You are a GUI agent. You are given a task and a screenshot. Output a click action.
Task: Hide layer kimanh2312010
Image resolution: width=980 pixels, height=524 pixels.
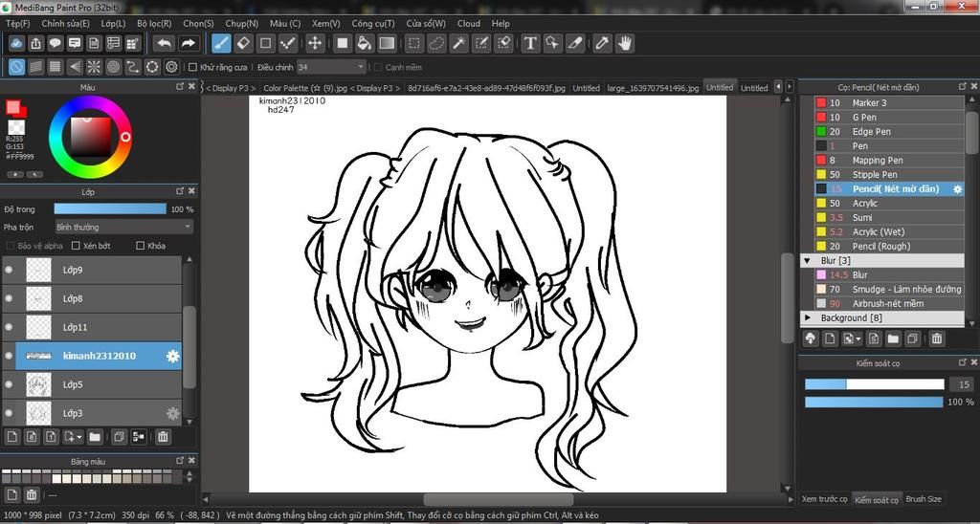9,356
